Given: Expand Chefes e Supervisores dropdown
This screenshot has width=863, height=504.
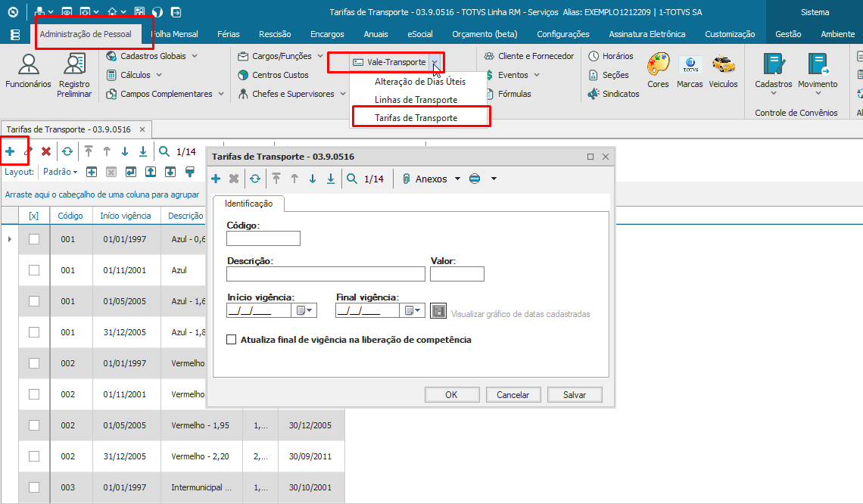Looking at the screenshot, I should click(343, 94).
